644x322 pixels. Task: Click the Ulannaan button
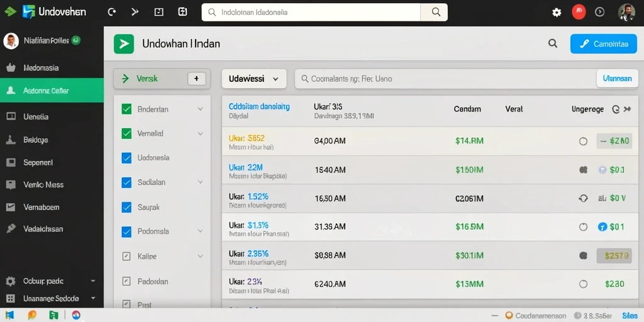[x=618, y=79]
